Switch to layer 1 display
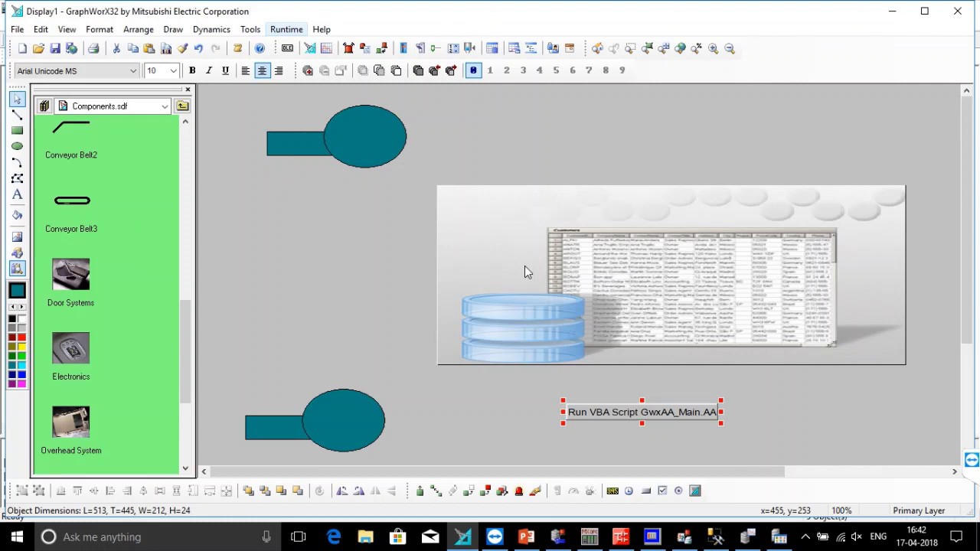The height and width of the screenshot is (551, 980). 490,70
